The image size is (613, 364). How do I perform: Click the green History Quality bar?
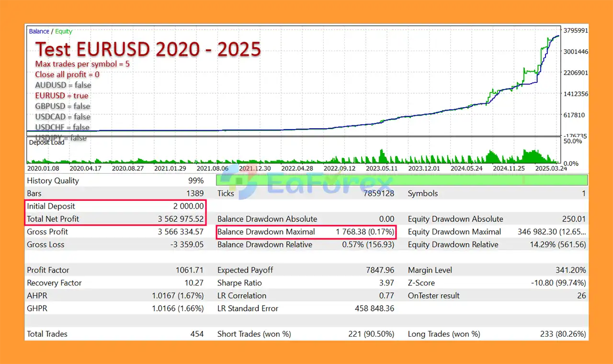click(x=401, y=180)
